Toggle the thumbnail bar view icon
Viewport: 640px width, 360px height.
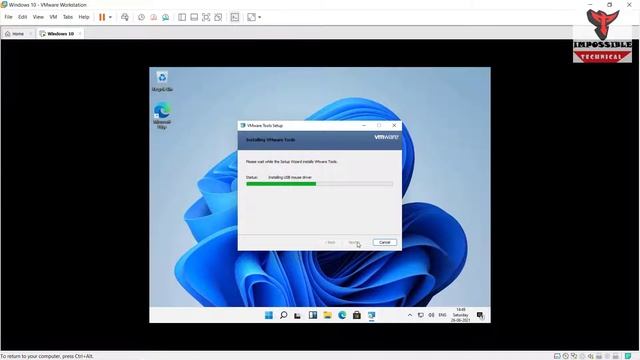coord(194,17)
